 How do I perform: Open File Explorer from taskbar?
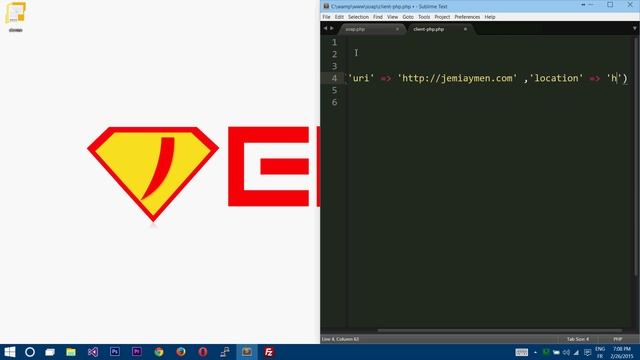click(x=71, y=352)
